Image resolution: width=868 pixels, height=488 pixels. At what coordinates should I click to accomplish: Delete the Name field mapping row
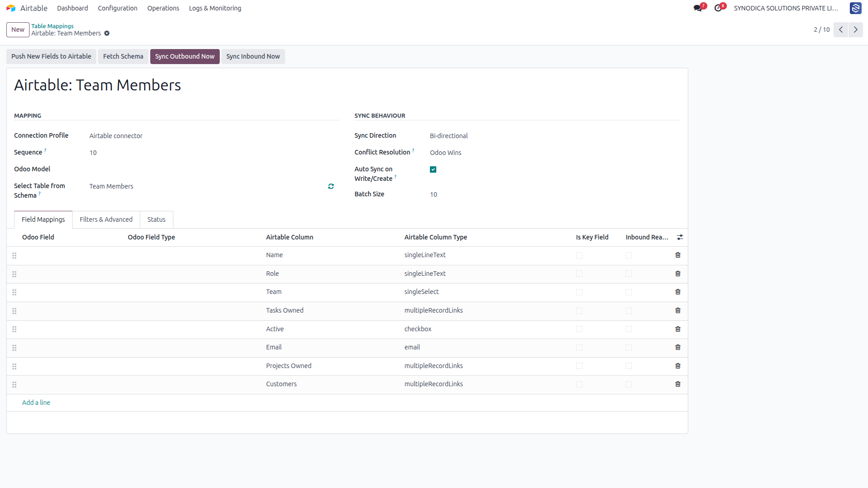678,255
